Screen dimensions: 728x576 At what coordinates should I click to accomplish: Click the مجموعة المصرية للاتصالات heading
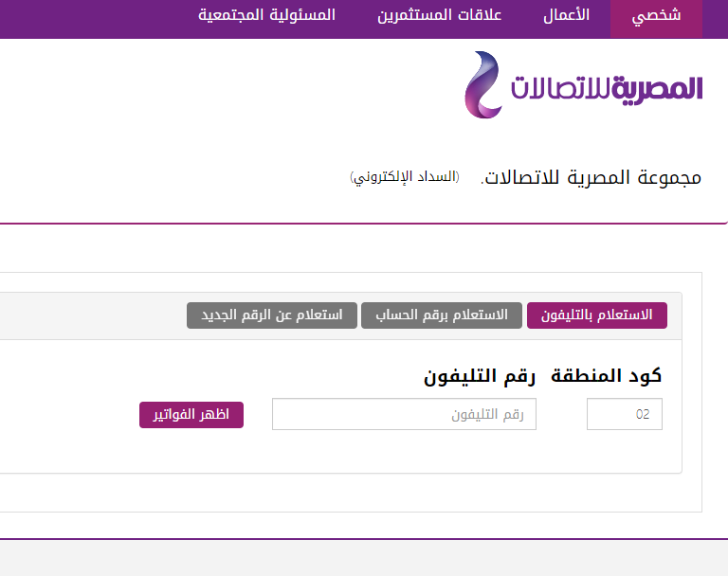tap(591, 178)
